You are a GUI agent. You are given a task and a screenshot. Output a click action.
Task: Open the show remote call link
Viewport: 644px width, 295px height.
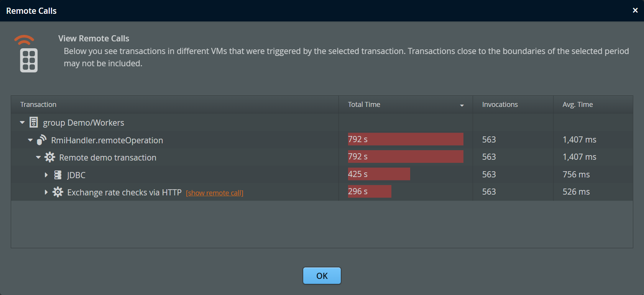214,193
